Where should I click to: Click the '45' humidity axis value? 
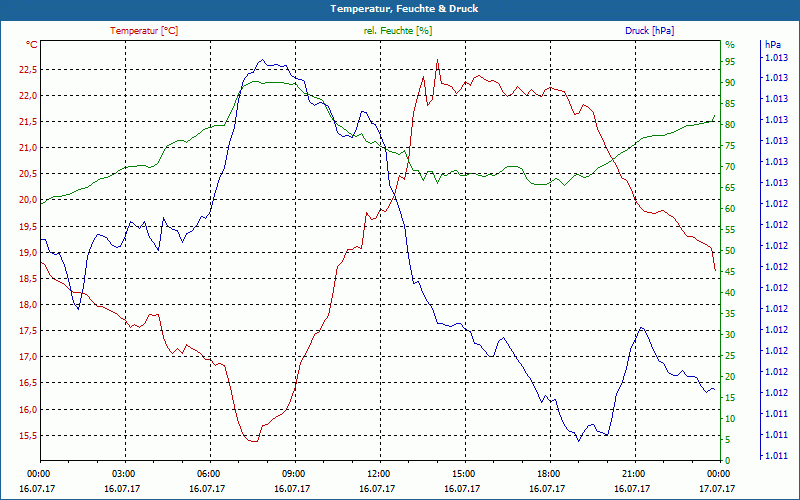click(x=730, y=272)
